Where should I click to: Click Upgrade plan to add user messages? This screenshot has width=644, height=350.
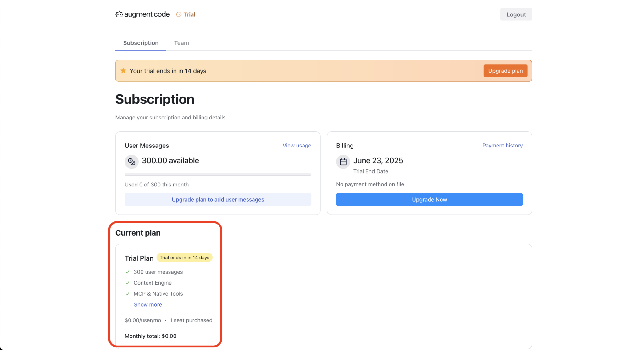[x=218, y=199]
